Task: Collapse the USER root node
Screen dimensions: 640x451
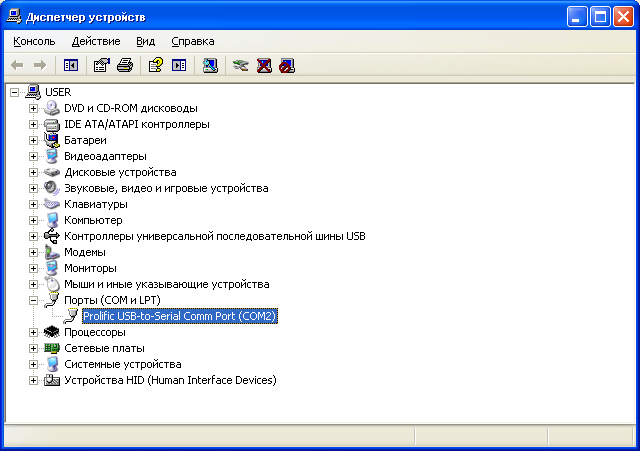Action: [14, 92]
